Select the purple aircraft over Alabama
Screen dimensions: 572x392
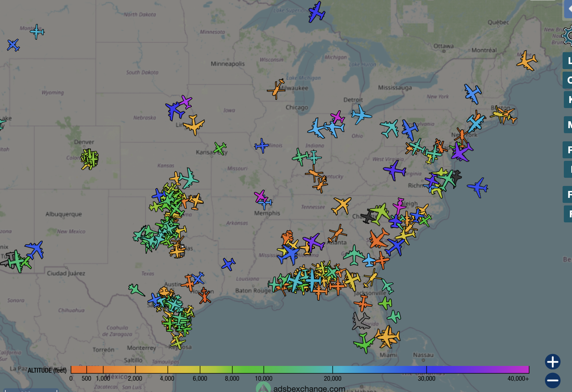(313, 242)
